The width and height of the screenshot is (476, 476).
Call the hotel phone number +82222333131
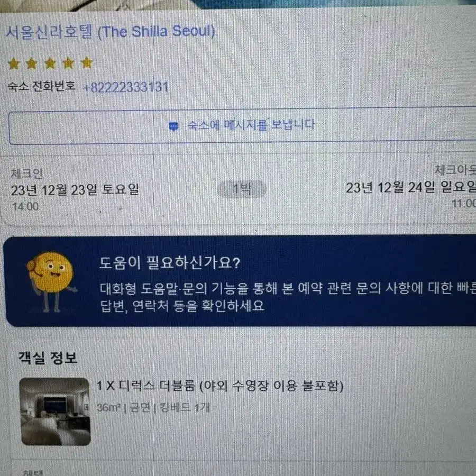click(126, 87)
